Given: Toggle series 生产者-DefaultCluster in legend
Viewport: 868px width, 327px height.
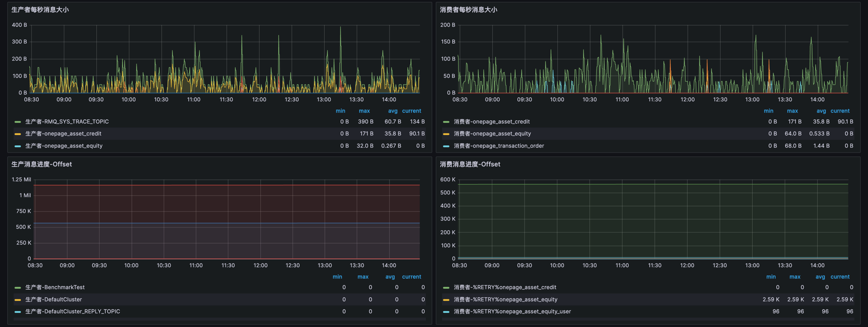Looking at the screenshot, I should (x=53, y=299).
